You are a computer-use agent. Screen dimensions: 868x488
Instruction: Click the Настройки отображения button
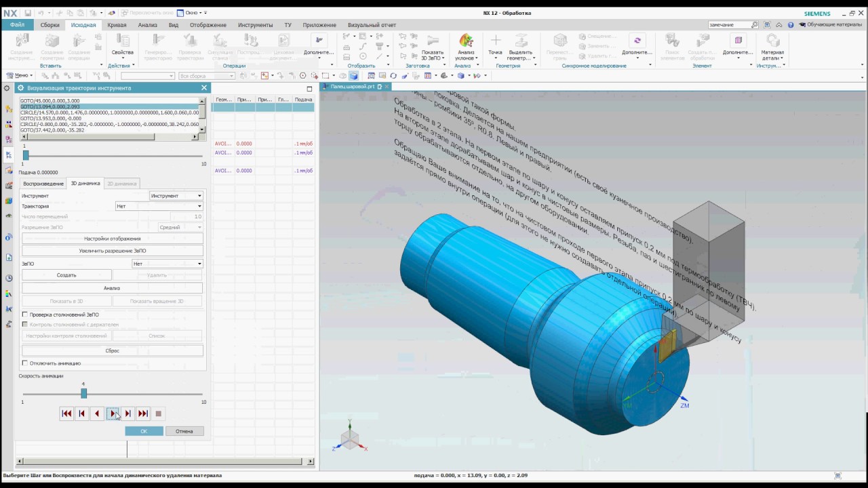click(113, 239)
